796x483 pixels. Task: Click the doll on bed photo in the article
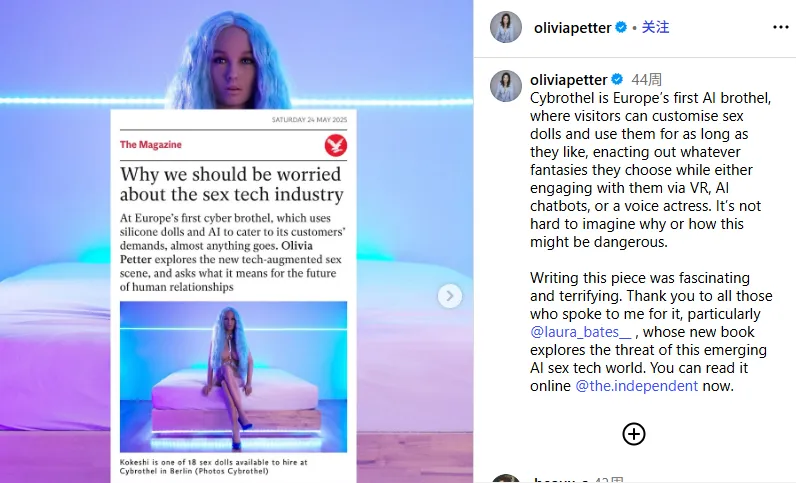point(234,376)
